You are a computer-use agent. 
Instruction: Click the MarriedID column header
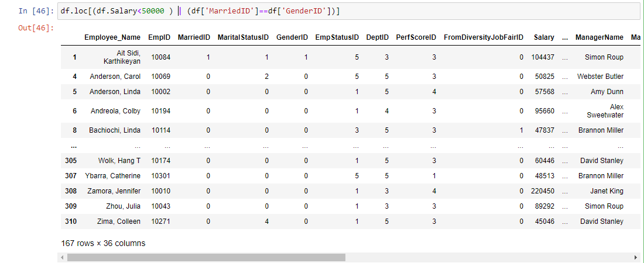194,37
